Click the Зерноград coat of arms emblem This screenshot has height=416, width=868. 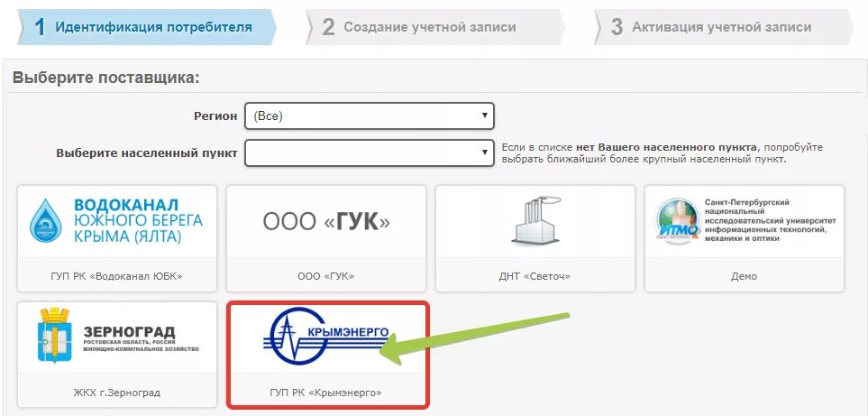(54, 336)
